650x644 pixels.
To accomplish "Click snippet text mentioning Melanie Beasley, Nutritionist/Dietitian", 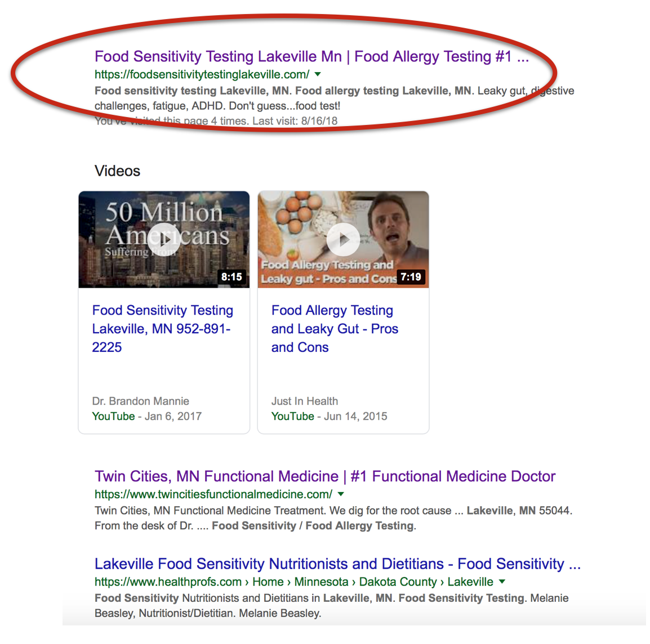I will tap(208, 614).
